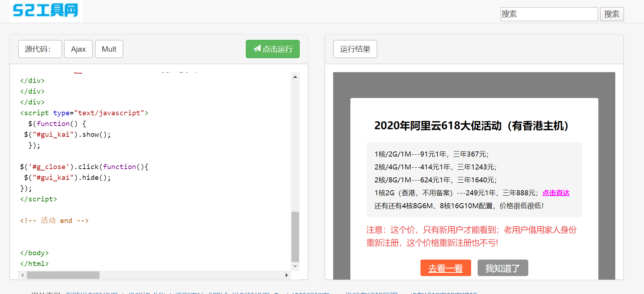Click the line containing #gui_kai show() in the code
Image resolution: width=644 pixels, height=294 pixels.
68,135
